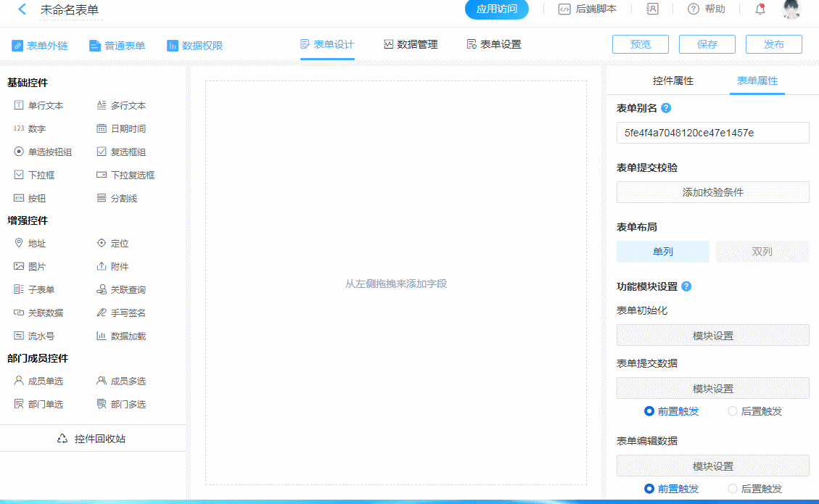The image size is (819, 504).
Task: Click 添加校验条件 button
Action: [712, 192]
